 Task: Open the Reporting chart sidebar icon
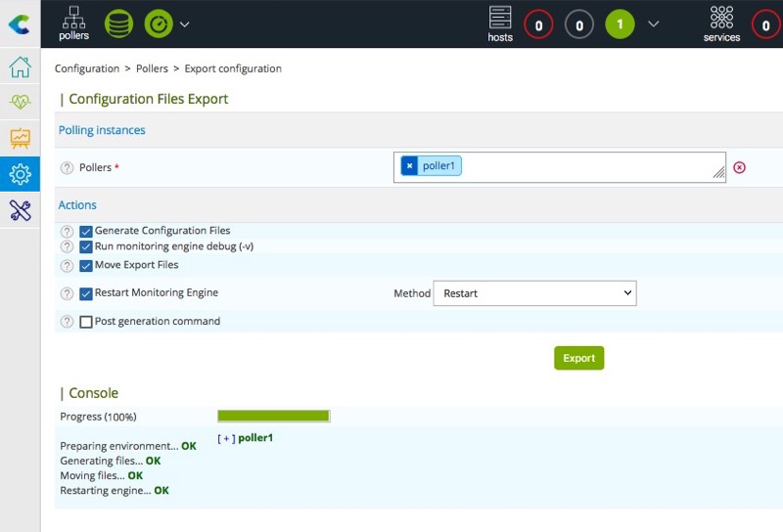[20, 138]
